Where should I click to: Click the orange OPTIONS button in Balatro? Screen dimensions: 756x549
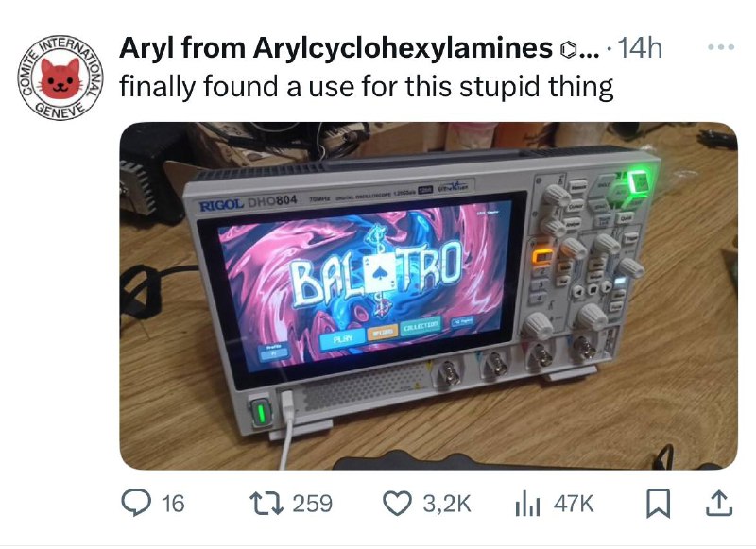coord(383,333)
